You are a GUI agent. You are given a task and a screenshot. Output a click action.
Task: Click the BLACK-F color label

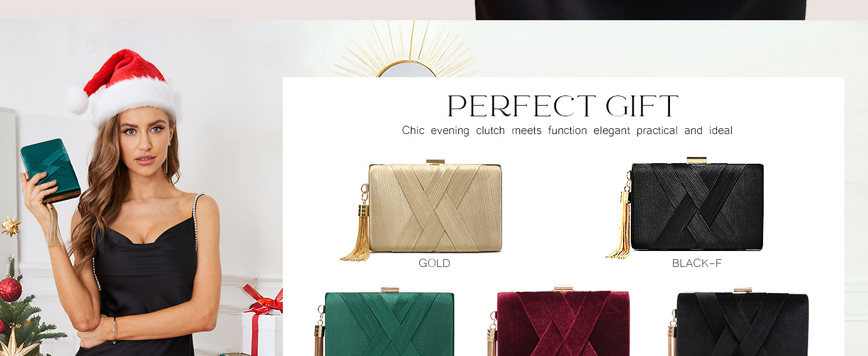coord(697,263)
